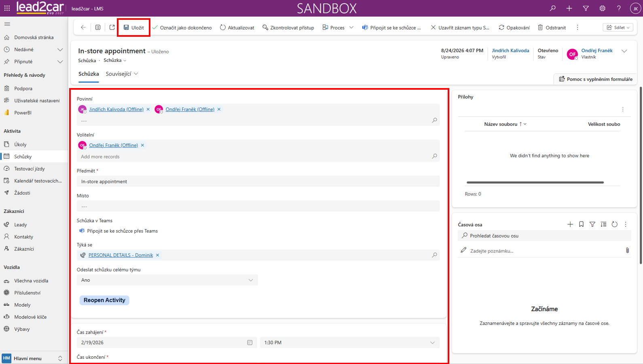Open 'Odeslat schůzku celému týmu' dropdown
The width and height of the screenshot is (643, 364).
[x=167, y=280]
